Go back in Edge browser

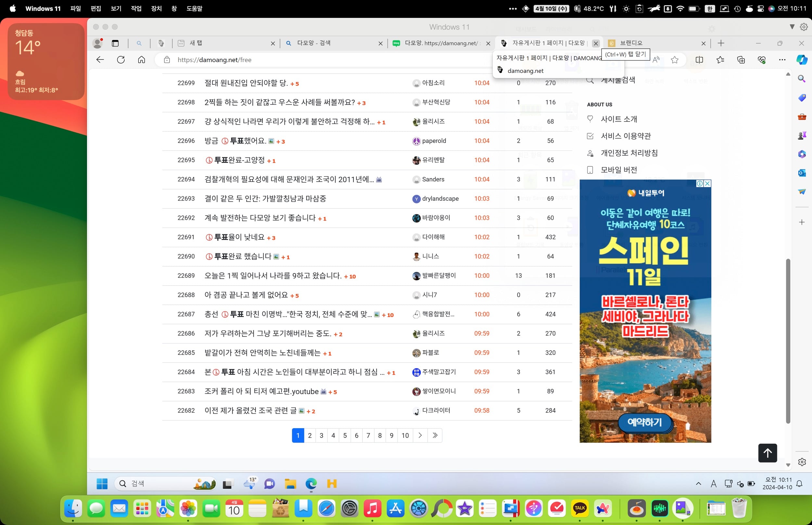pos(100,60)
